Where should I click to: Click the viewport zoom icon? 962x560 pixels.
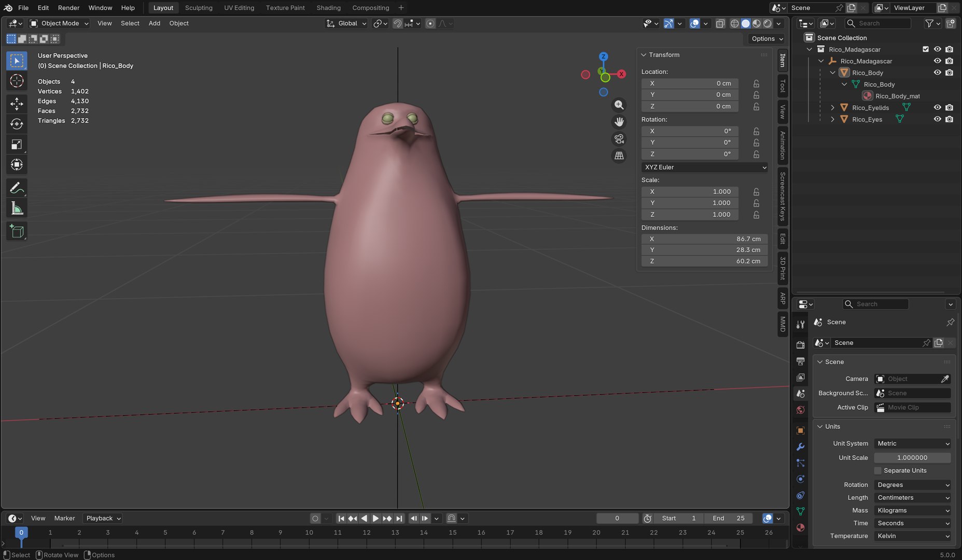(619, 105)
